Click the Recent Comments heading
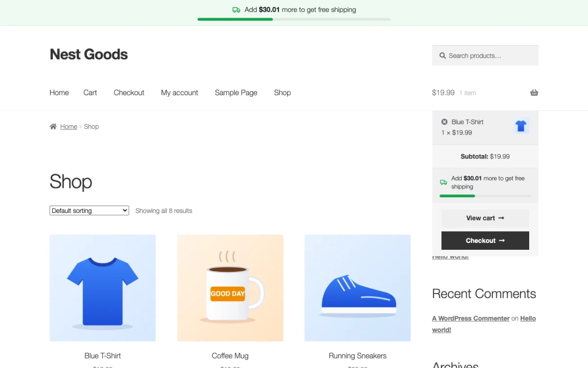The image size is (588, 368). coord(484,293)
